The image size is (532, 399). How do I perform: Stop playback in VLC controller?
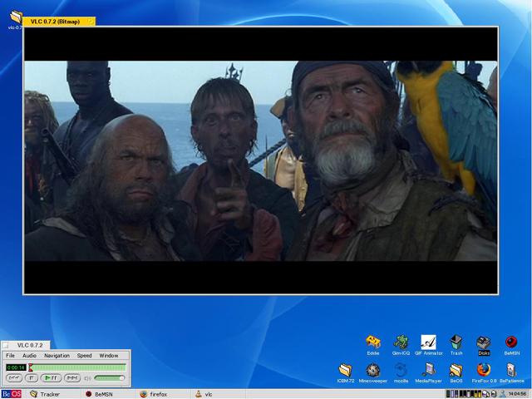click(32, 377)
